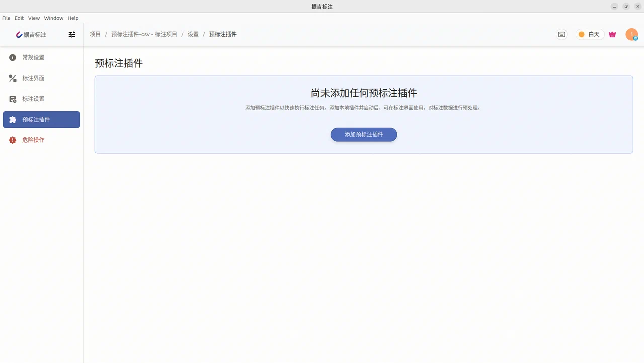Click the 添加预标注插件 button
The width and height of the screenshot is (644, 363).
[x=364, y=135]
